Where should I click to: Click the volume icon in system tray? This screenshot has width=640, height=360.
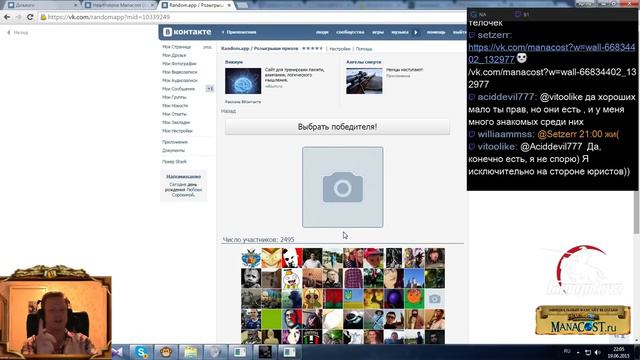click(598, 352)
